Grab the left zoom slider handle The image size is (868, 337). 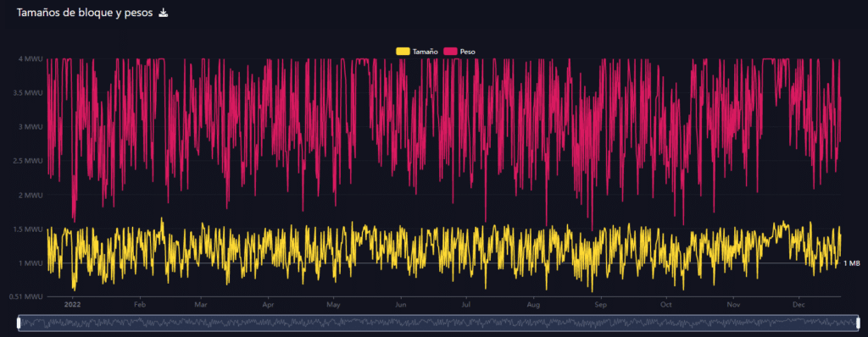click(19, 323)
